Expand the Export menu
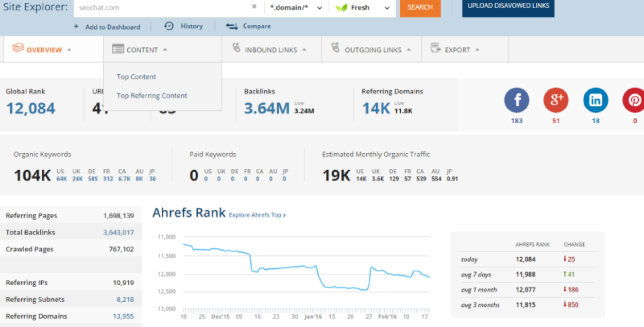Image resolution: width=644 pixels, height=327 pixels. coord(457,50)
